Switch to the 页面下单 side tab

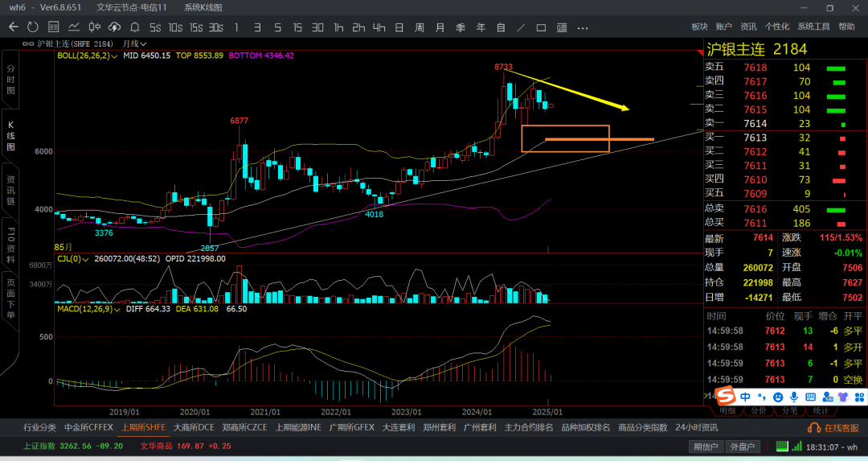tap(10, 299)
